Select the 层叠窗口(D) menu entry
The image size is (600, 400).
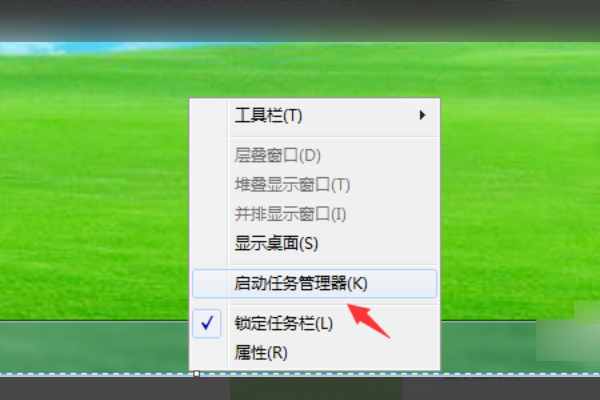click(315, 155)
